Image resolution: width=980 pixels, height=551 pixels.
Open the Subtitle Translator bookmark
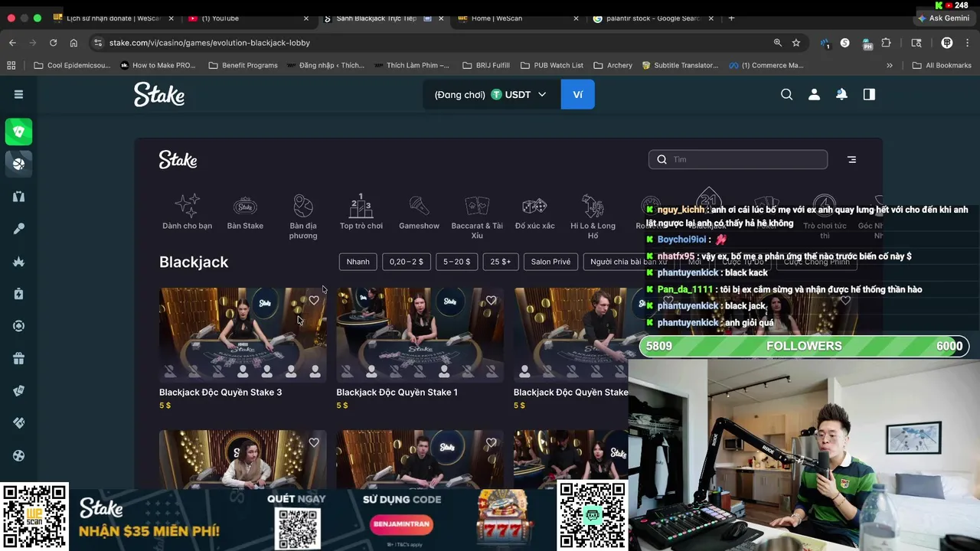click(x=680, y=65)
